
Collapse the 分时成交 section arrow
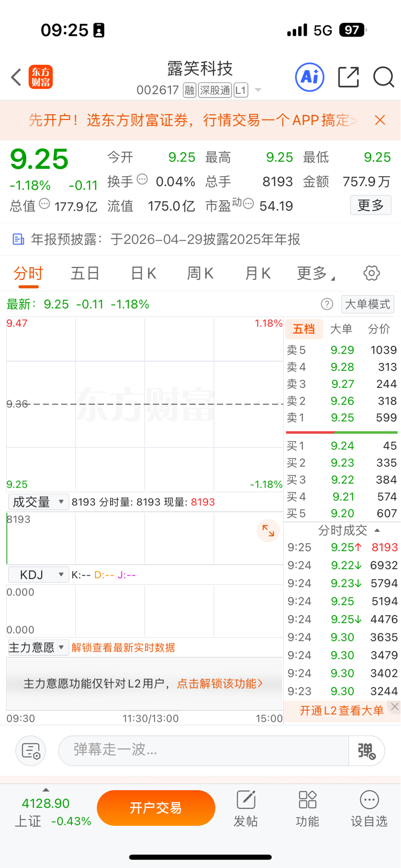click(377, 531)
